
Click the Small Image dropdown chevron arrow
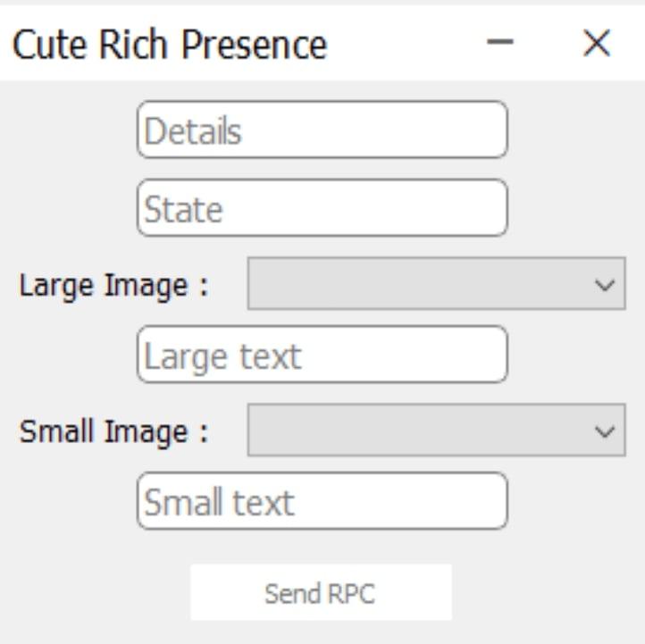(x=605, y=431)
